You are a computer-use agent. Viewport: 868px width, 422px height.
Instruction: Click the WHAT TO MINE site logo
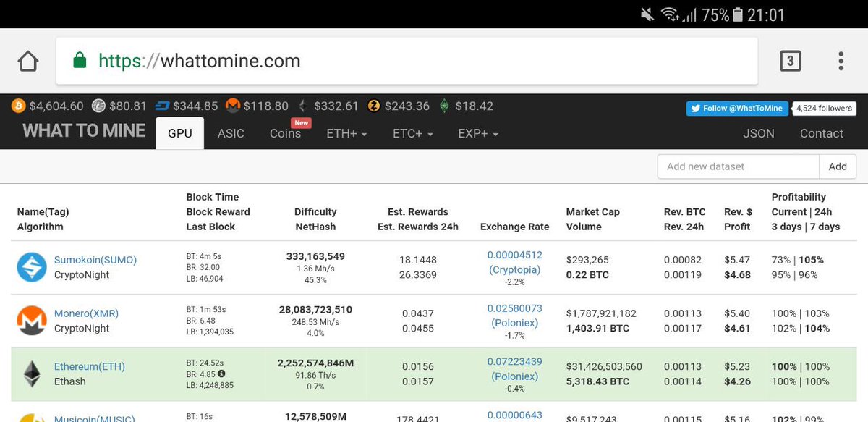point(84,131)
